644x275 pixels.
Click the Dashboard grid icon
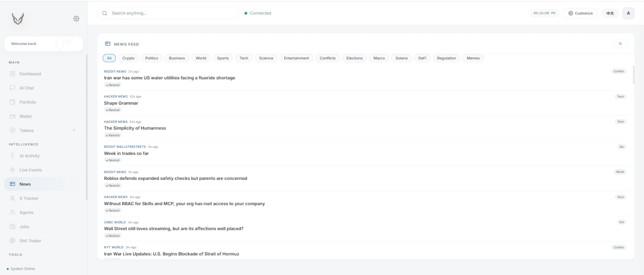click(12, 74)
